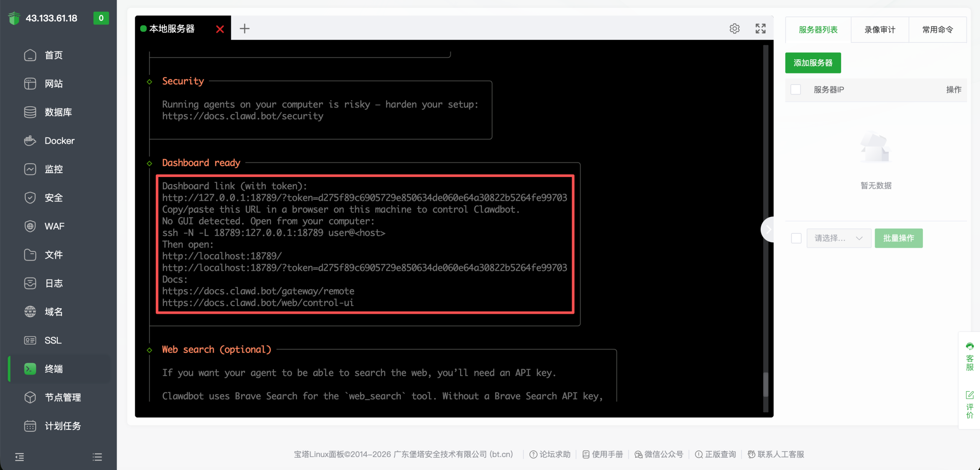Add a new terminal tab with plus icon

click(x=244, y=29)
